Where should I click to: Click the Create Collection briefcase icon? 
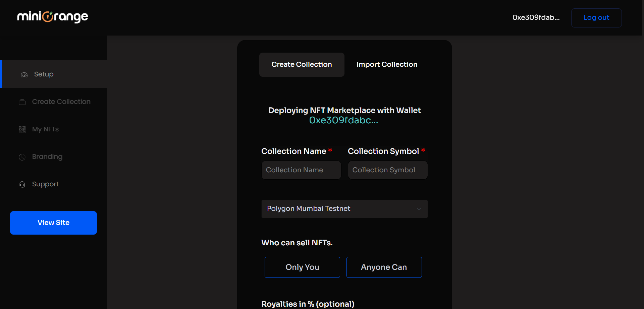[22, 102]
